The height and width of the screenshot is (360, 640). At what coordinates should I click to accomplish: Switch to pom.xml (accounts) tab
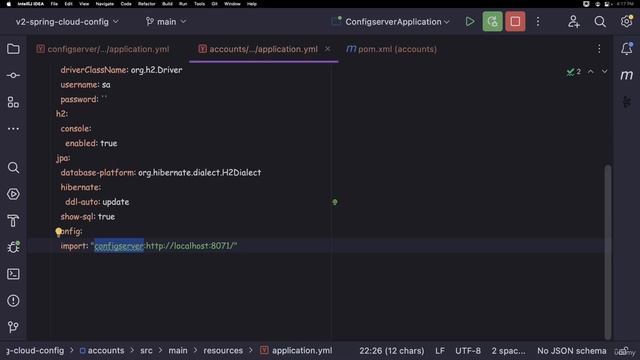click(x=391, y=49)
